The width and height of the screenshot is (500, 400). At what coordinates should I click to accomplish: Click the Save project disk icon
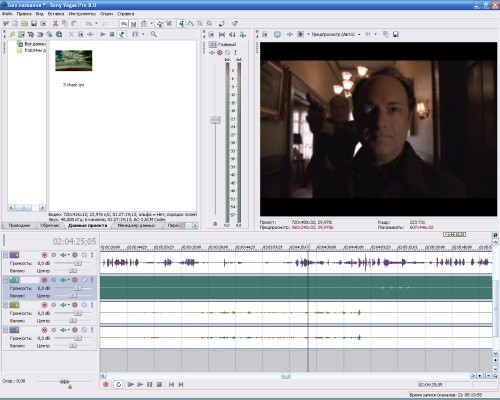[34, 23]
